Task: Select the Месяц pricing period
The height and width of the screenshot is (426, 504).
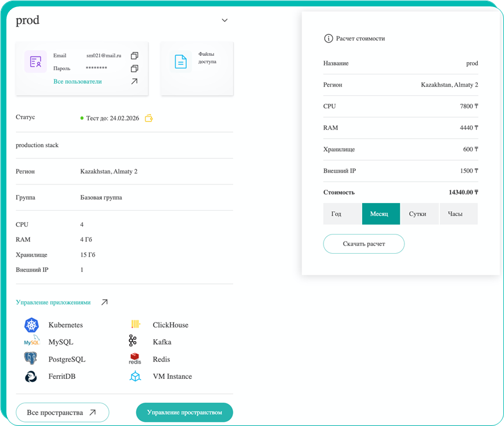Action: tap(381, 214)
